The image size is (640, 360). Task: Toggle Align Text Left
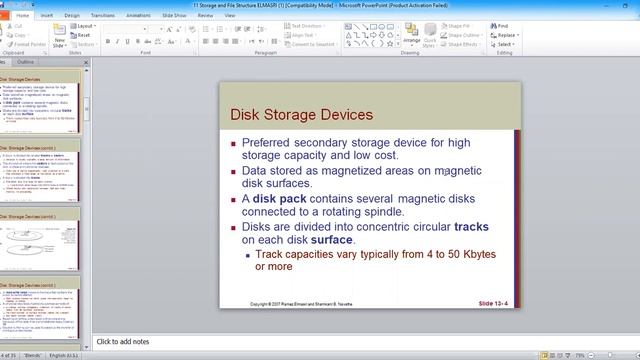(x=206, y=41)
